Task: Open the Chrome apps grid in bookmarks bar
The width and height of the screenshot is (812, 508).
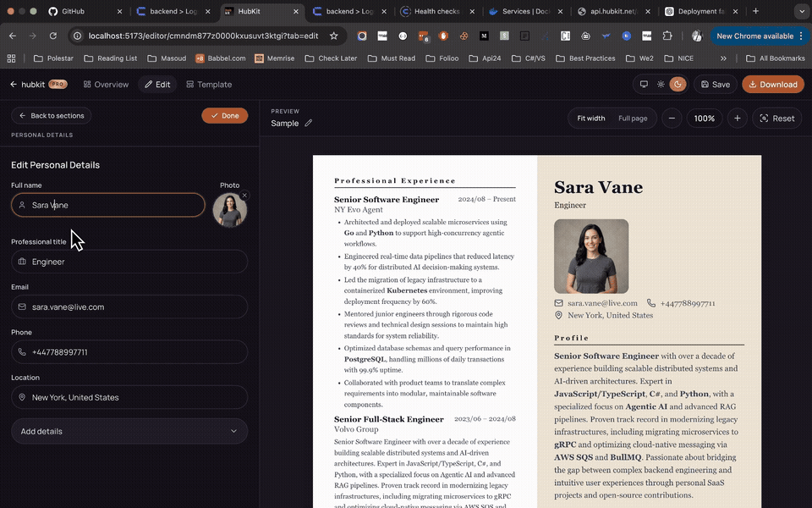Action: click(x=11, y=58)
